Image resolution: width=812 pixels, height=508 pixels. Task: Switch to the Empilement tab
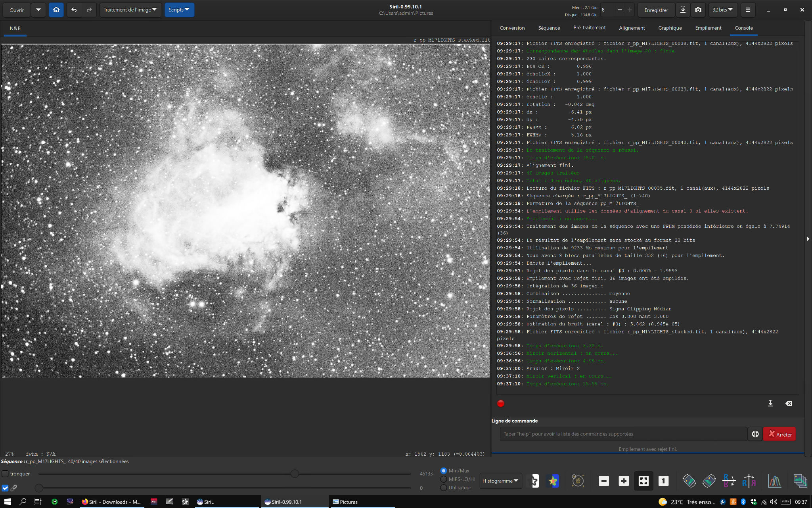click(x=708, y=28)
